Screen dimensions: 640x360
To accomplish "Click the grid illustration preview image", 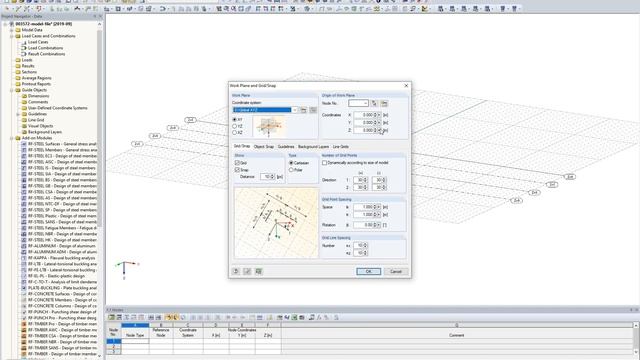I will pyautogui.click(x=276, y=222).
